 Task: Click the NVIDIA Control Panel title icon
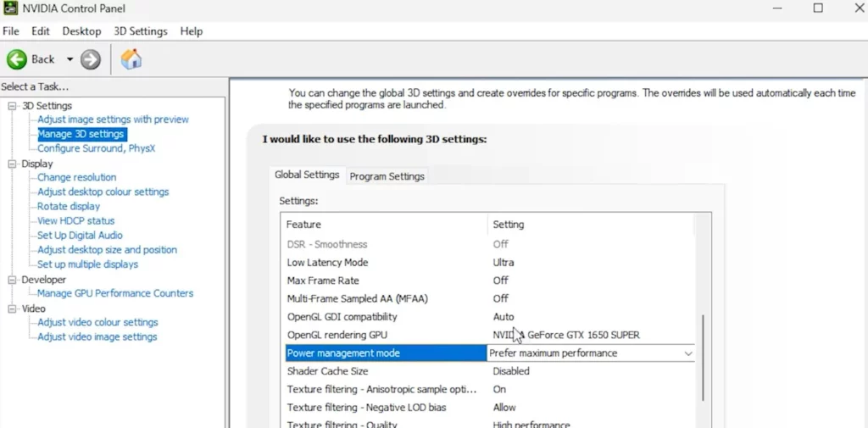click(10, 8)
